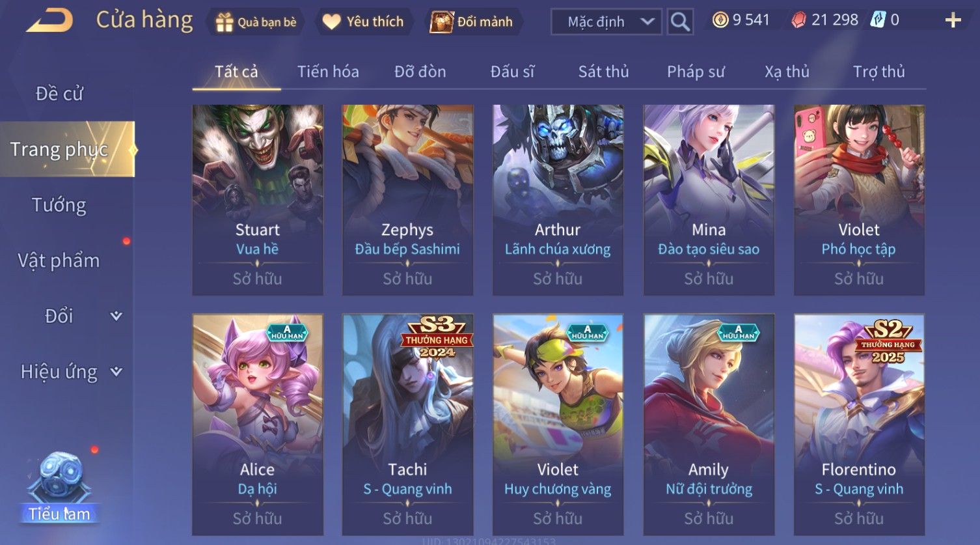
Task: Switch to the Pháp sư tab
Action: point(696,72)
